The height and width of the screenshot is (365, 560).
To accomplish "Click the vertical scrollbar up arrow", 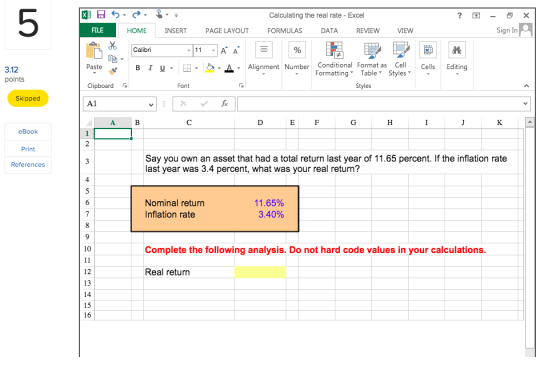I will (x=530, y=122).
